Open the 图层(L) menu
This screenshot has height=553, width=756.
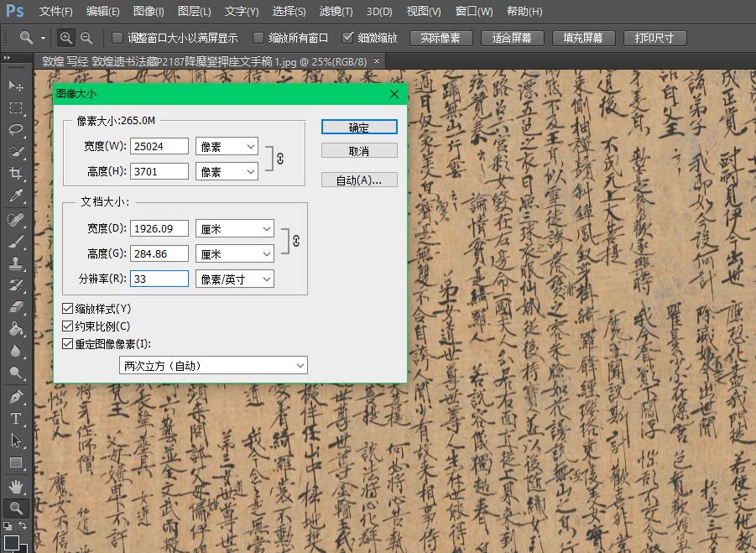click(x=195, y=11)
